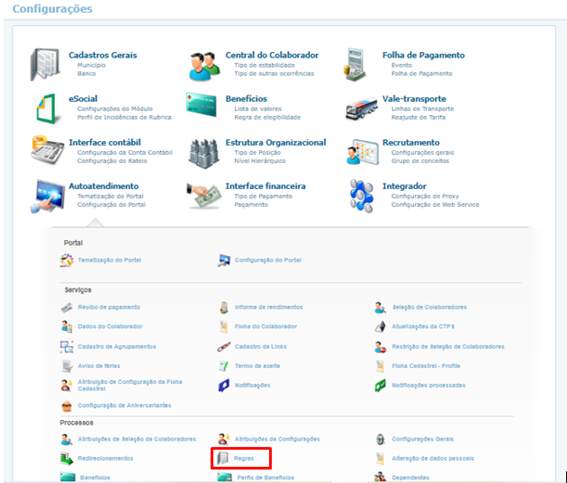567x483 pixels.
Task: Open the Interface contábil heading link
Action: click(105, 142)
